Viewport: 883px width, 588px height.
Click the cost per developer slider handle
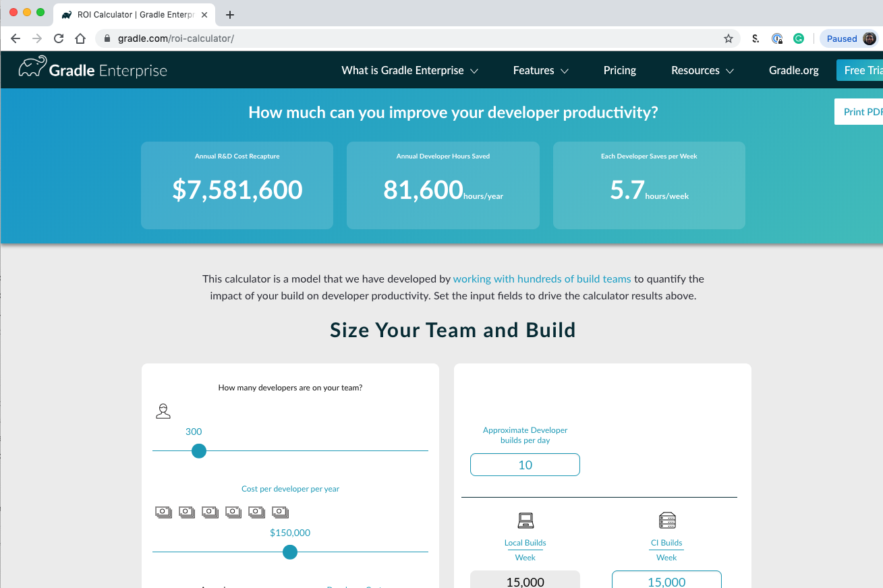(x=290, y=552)
